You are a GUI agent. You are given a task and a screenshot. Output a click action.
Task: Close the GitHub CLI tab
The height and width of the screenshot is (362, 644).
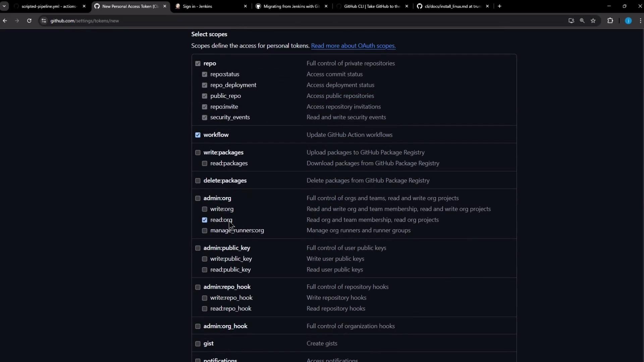click(407, 6)
